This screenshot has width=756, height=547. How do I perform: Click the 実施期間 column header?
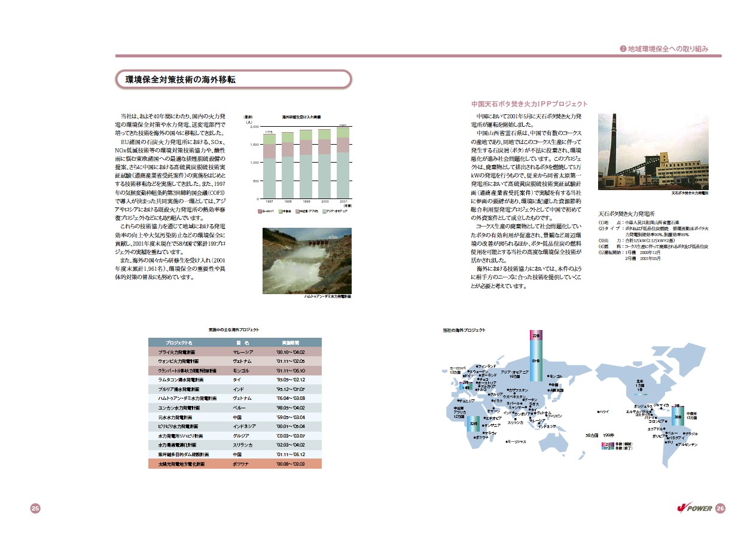click(x=290, y=343)
